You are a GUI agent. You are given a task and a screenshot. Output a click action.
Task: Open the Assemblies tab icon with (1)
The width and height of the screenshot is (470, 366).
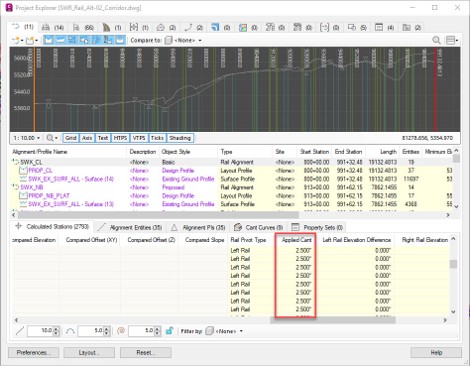pyautogui.click(x=139, y=28)
